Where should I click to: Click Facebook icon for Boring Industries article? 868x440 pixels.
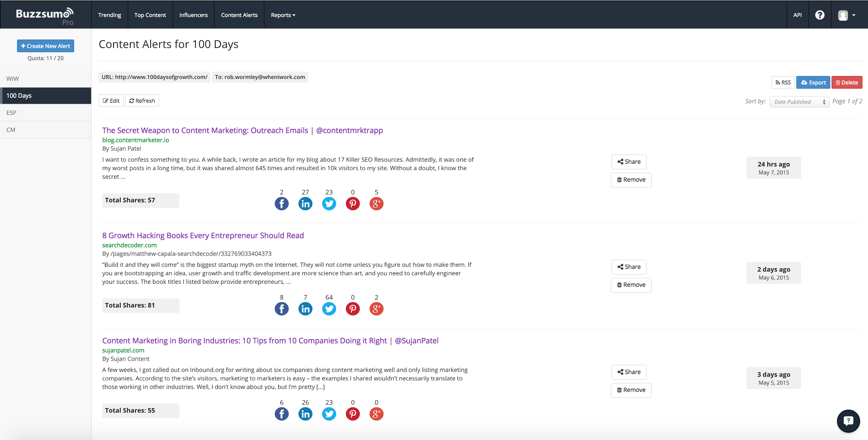pos(282,414)
